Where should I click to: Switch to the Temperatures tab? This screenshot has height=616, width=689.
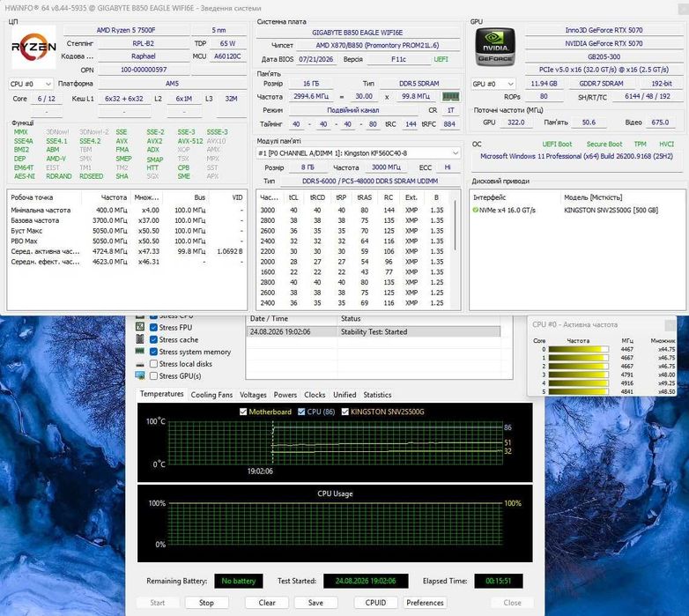coord(162,394)
